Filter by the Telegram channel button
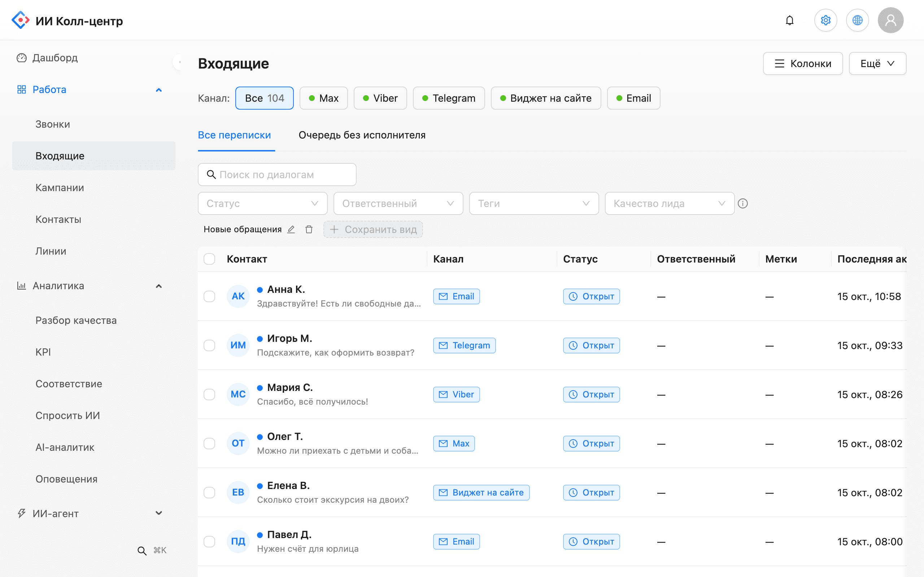The image size is (924, 577). click(449, 98)
